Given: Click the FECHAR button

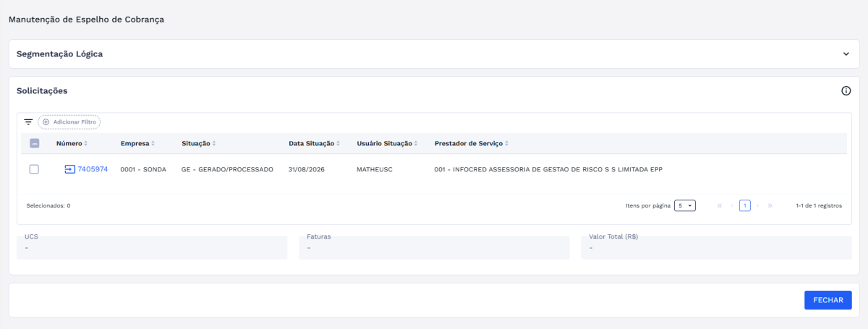Looking at the screenshot, I should (827, 300).
